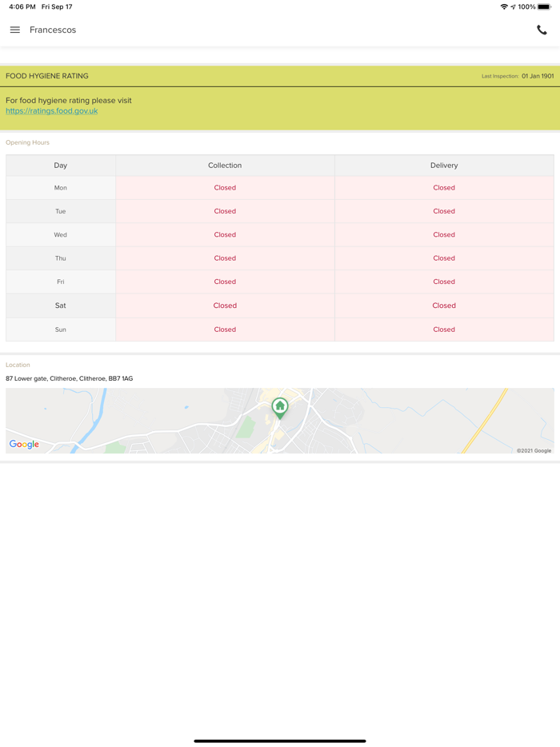Image resolution: width=560 pixels, height=747 pixels.
Task: Open the Google logo on map
Action: 24,444
